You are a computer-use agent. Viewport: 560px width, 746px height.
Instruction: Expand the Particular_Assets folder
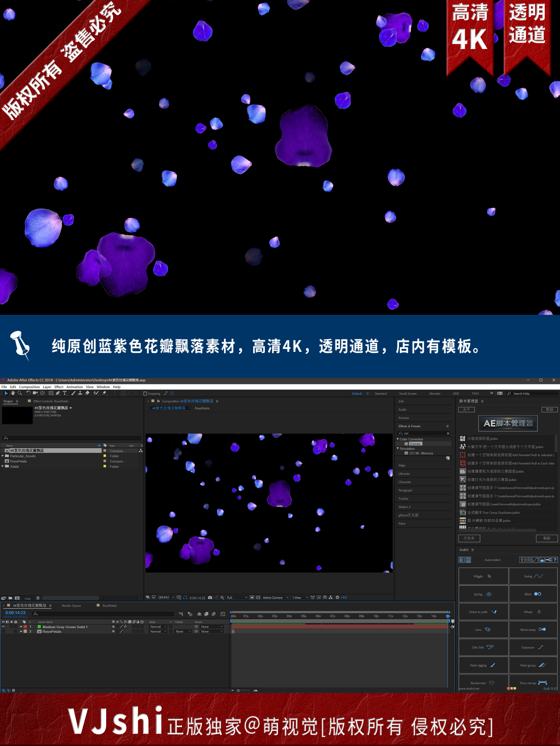click(3, 456)
